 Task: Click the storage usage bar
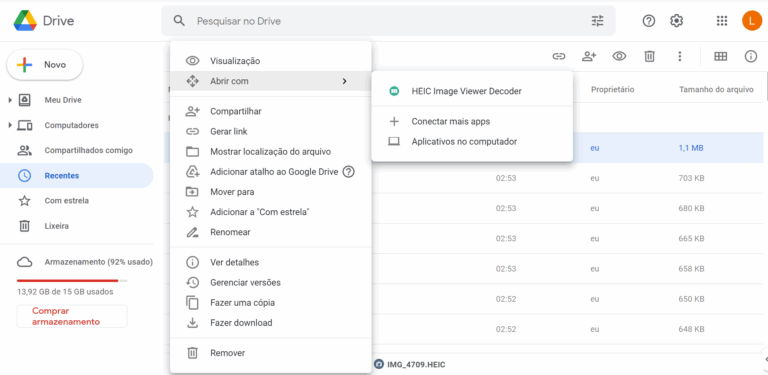coord(72,281)
